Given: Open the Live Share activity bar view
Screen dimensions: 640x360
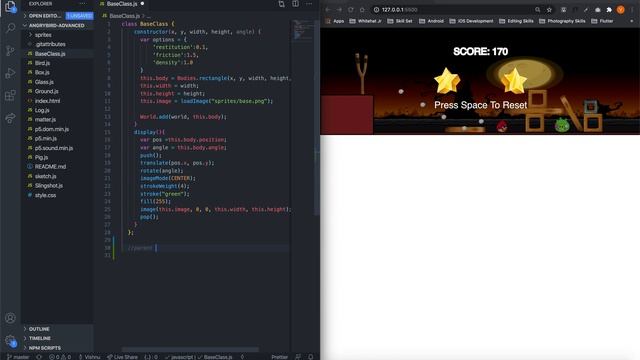Looking at the screenshot, I should point(10,118).
